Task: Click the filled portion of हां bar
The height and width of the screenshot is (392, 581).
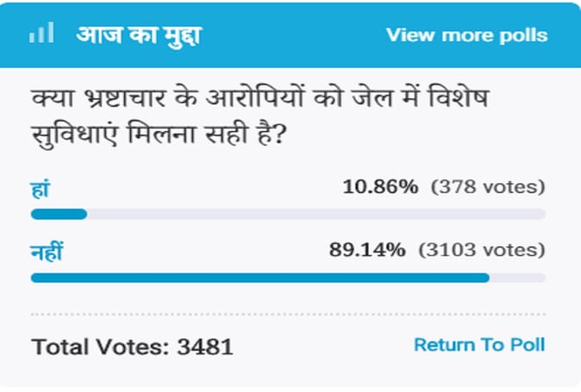Action: pyautogui.click(x=59, y=214)
